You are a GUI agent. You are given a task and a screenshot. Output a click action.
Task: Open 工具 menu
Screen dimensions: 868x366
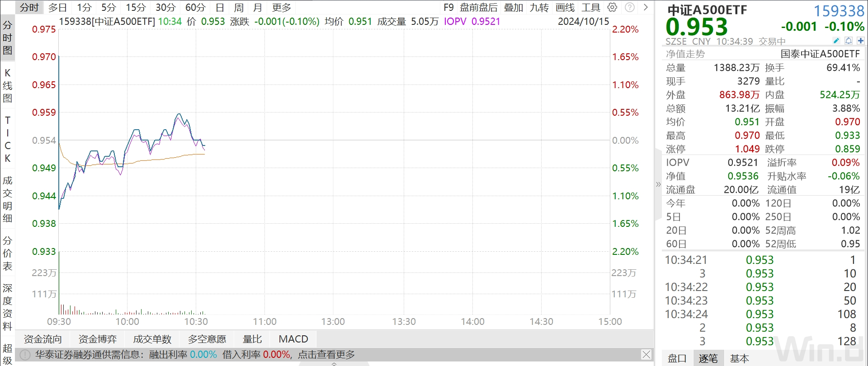[590, 7]
